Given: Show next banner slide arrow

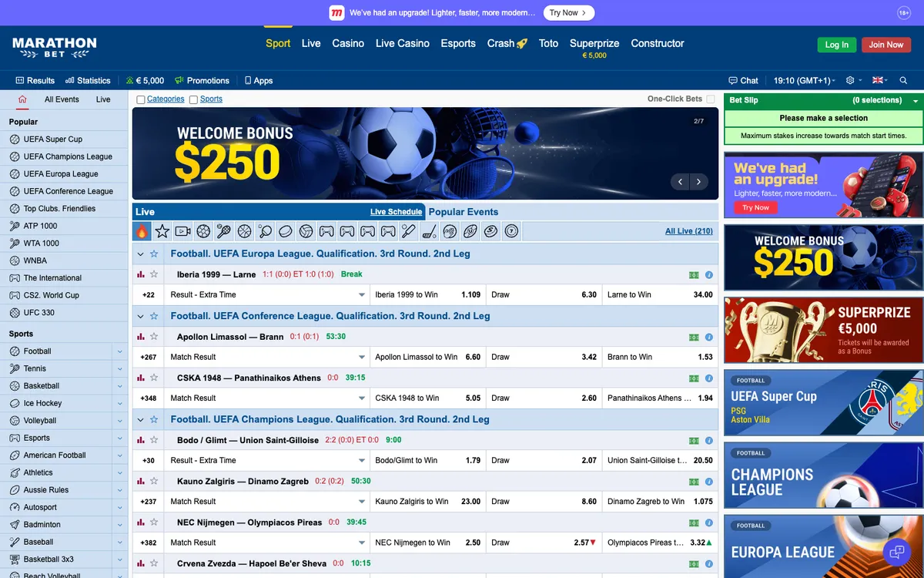Looking at the screenshot, I should [x=698, y=182].
